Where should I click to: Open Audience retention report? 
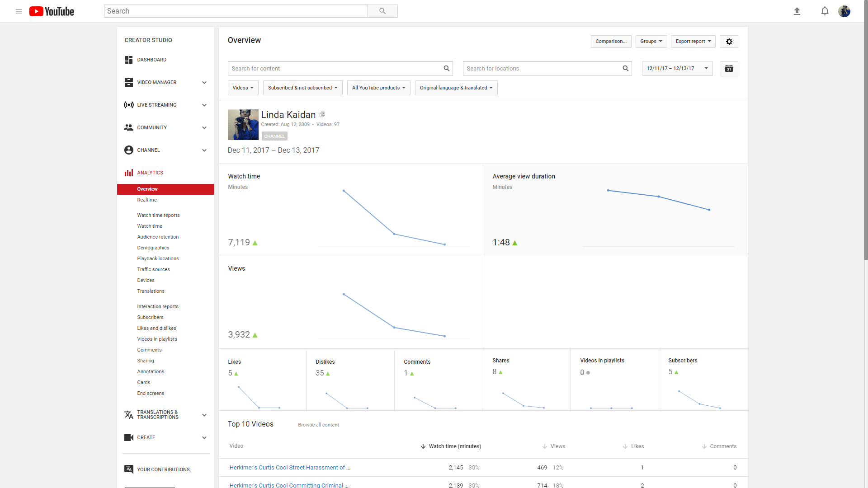158,237
